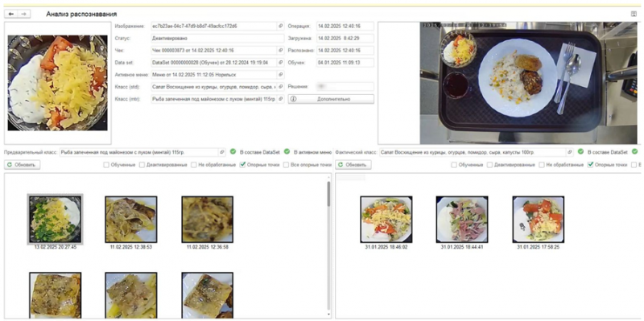This screenshot has width=644, height=321.
Task: Enable left panel Деактивированные checkbox
Action: tap(142, 165)
